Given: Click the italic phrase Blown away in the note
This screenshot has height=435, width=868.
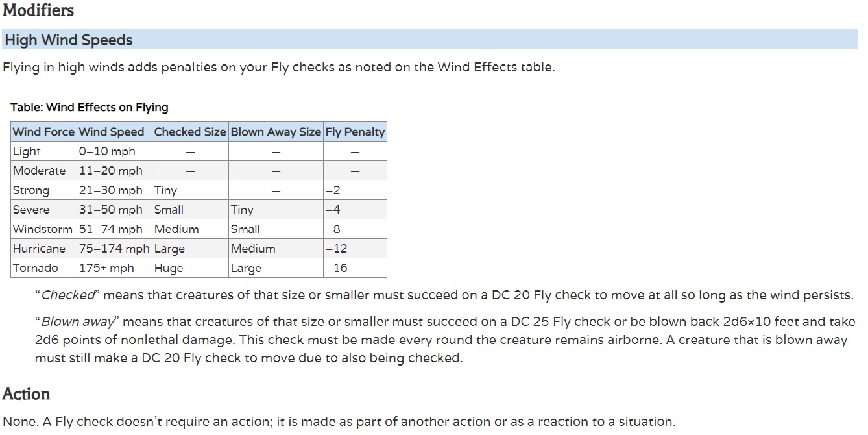Looking at the screenshot, I should (78, 322).
